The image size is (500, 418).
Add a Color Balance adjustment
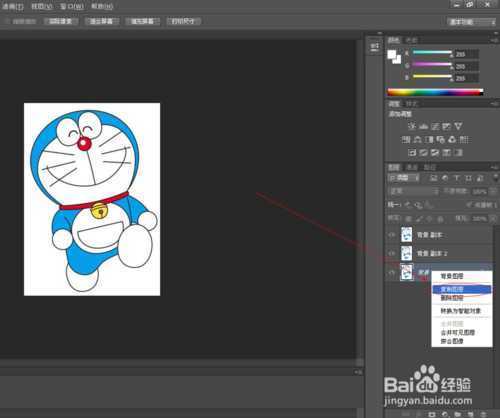click(418, 139)
